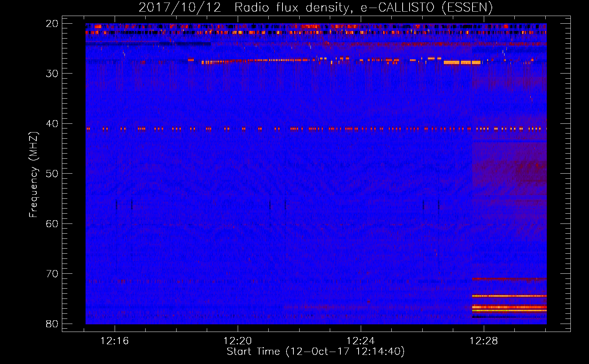Click the '12:24' time tick label
Screen dimensions: 589x364
[x=361, y=341]
